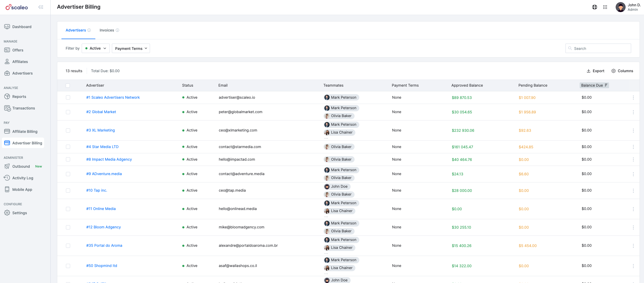Open the #3 XL Marketing advertiser link
Viewport: 644px width, 283px height.
tap(101, 130)
